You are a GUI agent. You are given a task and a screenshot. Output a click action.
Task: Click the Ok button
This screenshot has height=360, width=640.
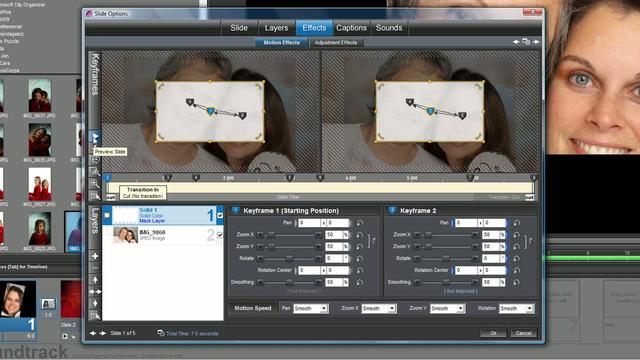coord(493,333)
